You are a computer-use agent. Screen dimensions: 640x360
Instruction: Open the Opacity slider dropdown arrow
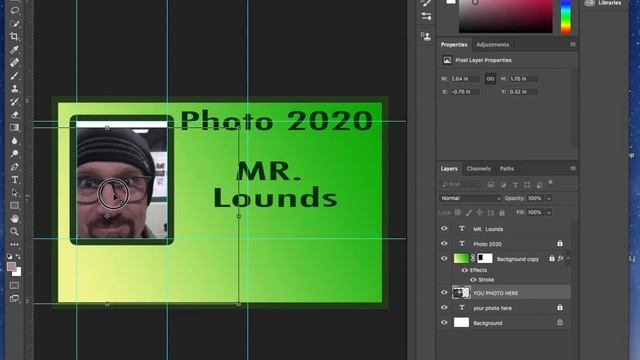tap(549, 198)
